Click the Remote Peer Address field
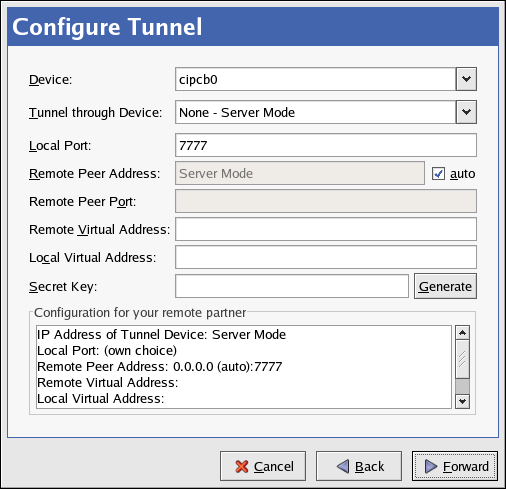 300,173
